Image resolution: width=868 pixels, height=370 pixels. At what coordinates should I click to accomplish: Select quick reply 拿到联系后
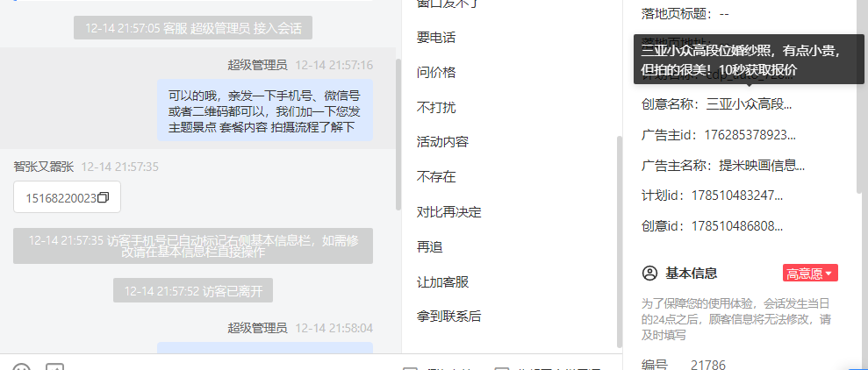[449, 317]
